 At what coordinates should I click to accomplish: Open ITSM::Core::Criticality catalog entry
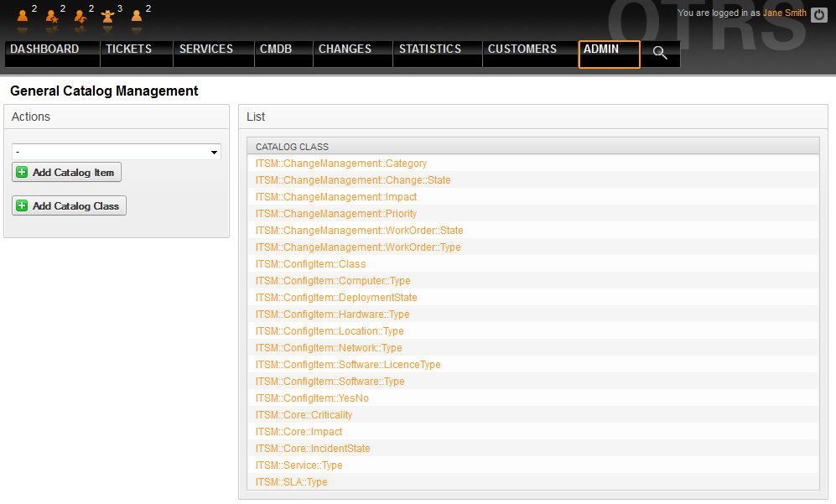point(304,415)
